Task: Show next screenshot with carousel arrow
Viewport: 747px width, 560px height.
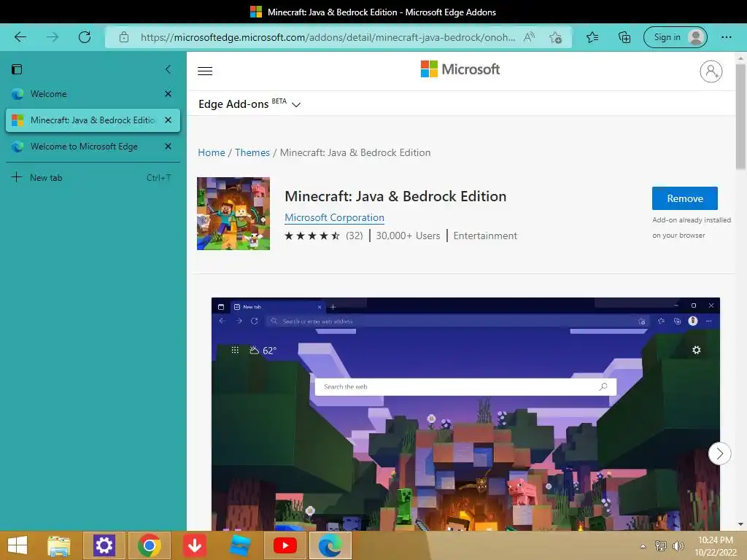Action: click(719, 454)
